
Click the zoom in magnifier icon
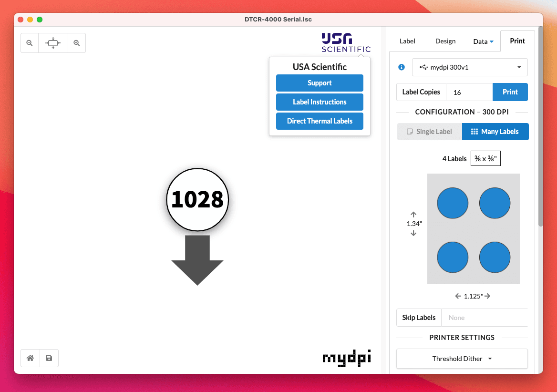(76, 43)
